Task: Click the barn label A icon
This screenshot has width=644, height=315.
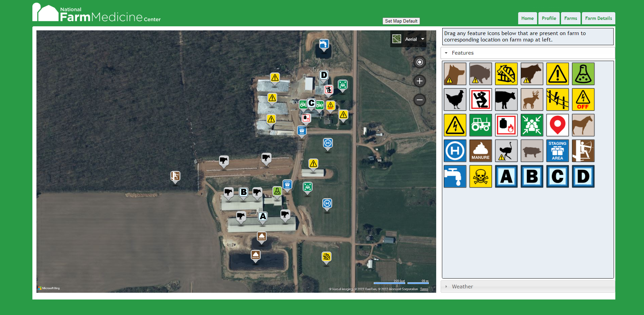Action: pos(506,176)
